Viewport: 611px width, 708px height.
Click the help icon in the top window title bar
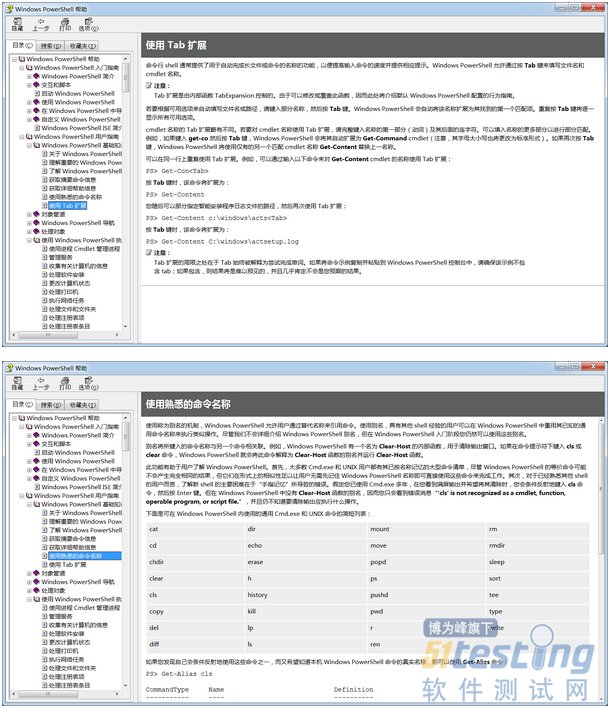pos(9,9)
